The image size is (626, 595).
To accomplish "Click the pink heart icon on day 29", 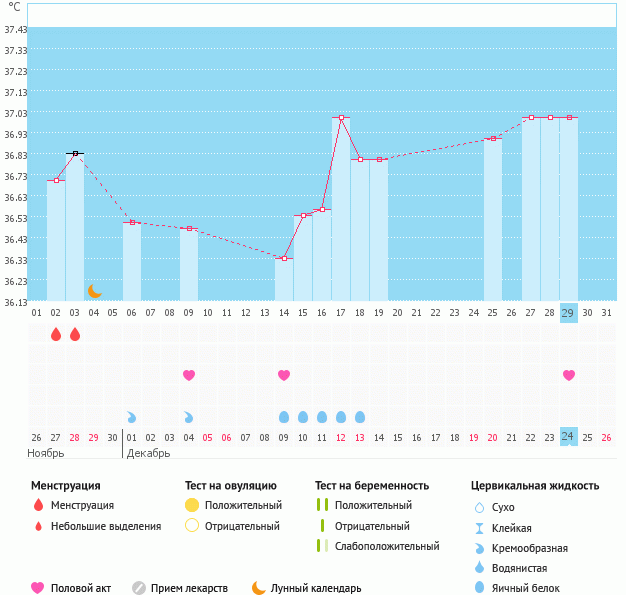I will (569, 375).
